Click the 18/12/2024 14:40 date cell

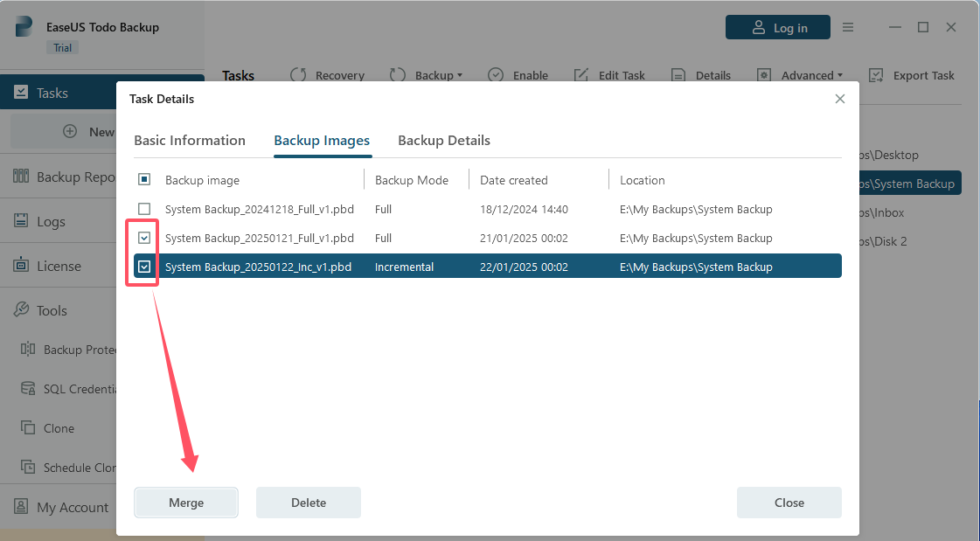(x=524, y=209)
